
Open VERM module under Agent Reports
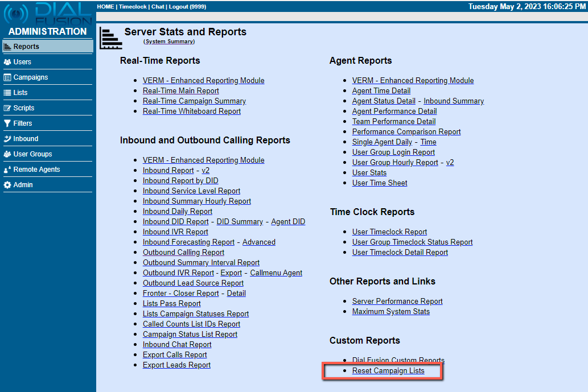[413, 81]
